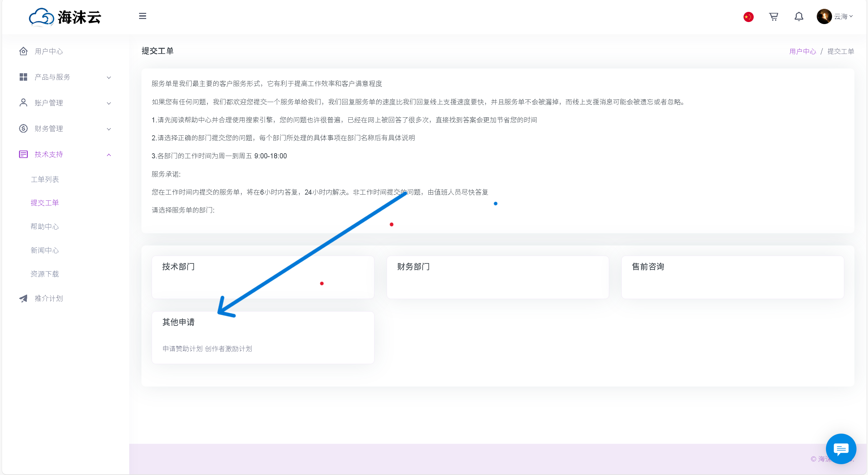This screenshot has height=475, width=868.
Task: Click the 海沫云 cloud logo
Action: 65,17
